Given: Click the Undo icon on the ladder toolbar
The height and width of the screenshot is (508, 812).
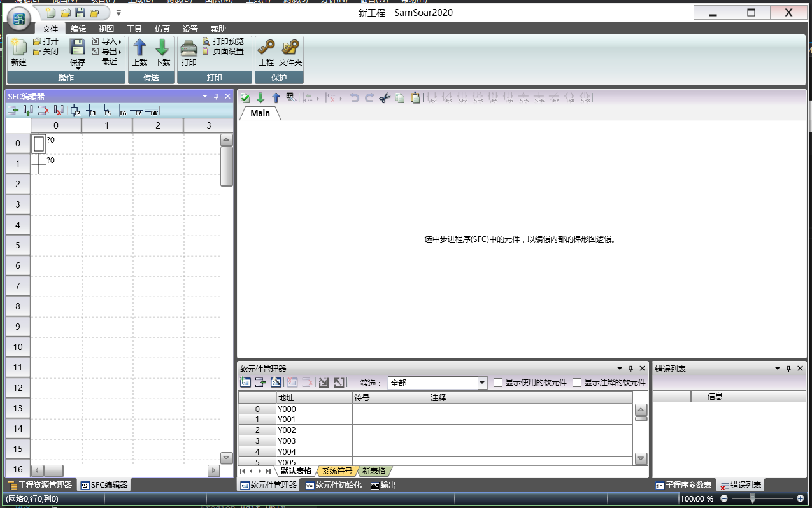Looking at the screenshot, I should click(355, 98).
